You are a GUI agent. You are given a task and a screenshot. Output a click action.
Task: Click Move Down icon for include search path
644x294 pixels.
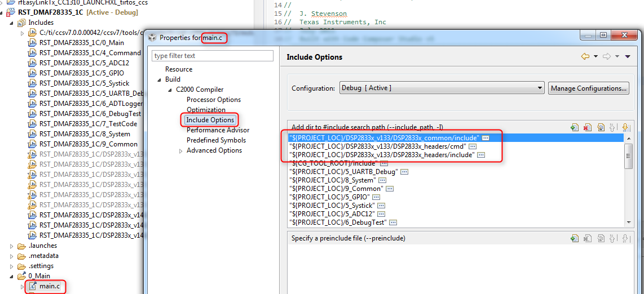(x=625, y=127)
